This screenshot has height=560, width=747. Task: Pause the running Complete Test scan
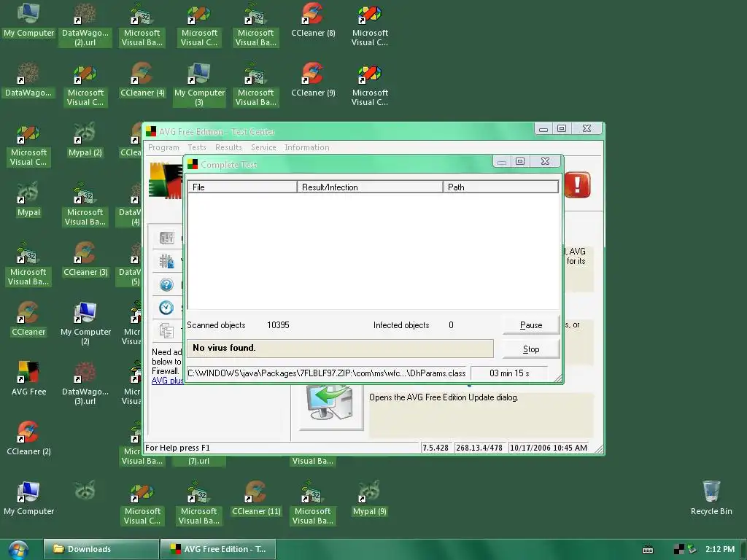click(x=531, y=324)
